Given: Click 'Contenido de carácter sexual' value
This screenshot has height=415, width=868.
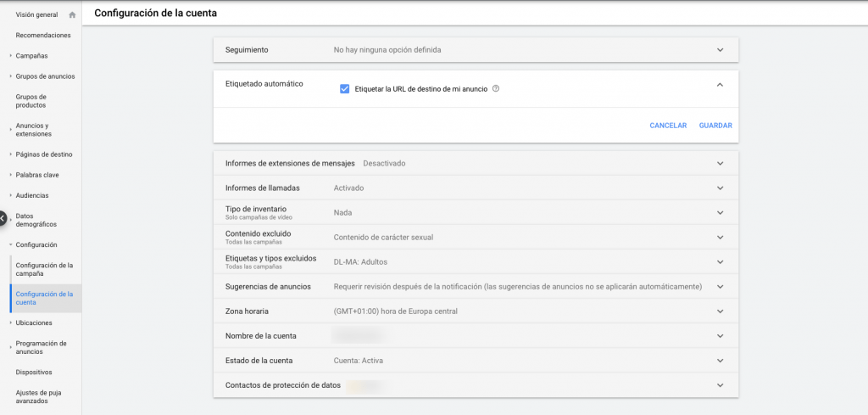Looking at the screenshot, I should [x=383, y=237].
